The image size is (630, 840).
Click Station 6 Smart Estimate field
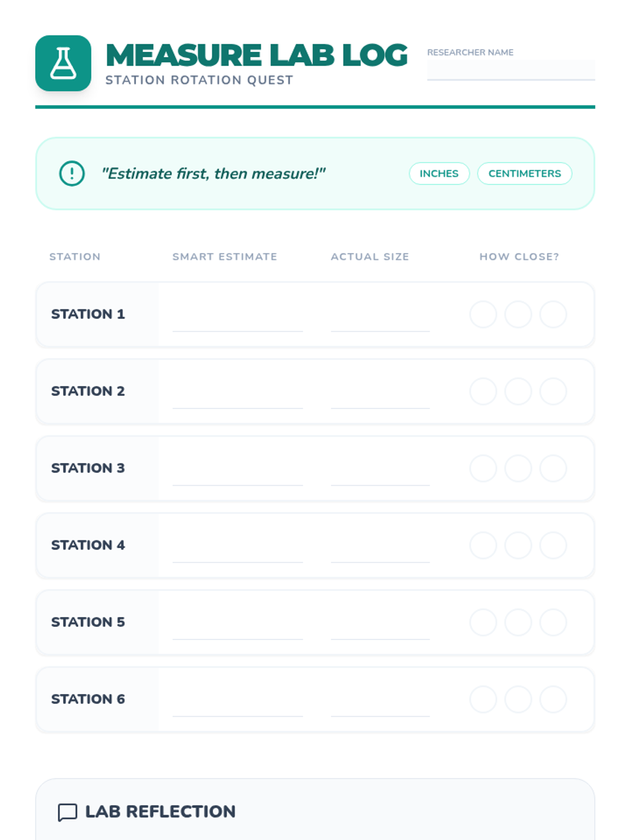(x=237, y=705)
